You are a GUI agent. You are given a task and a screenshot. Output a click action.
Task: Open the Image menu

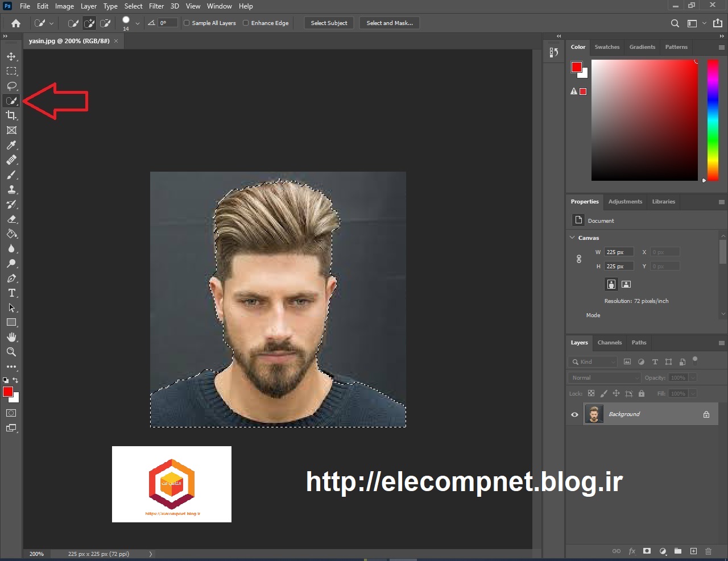coord(64,6)
